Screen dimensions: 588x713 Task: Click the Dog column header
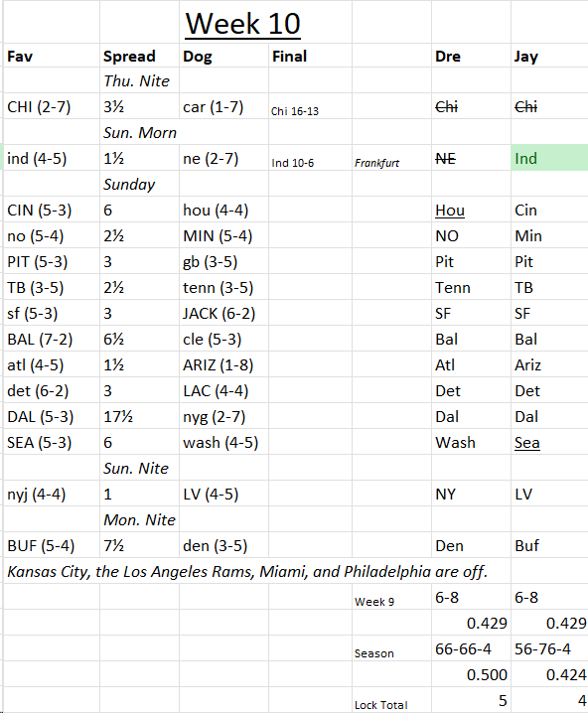(223, 56)
